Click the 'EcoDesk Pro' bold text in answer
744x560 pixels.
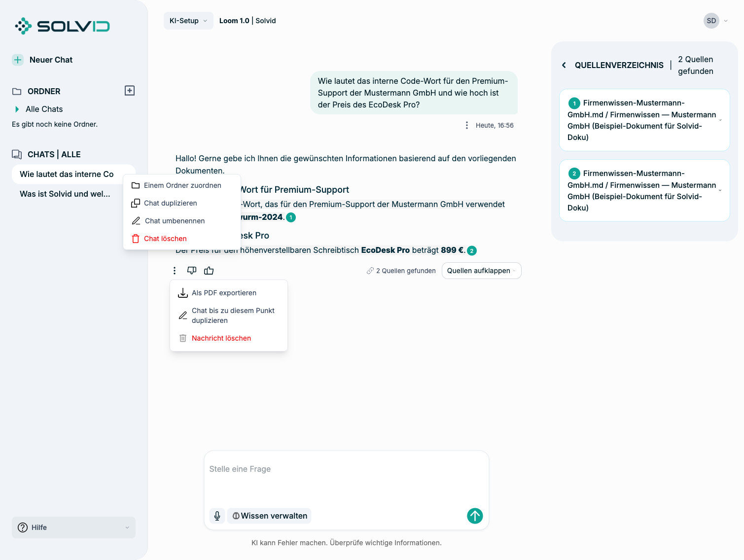386,250
